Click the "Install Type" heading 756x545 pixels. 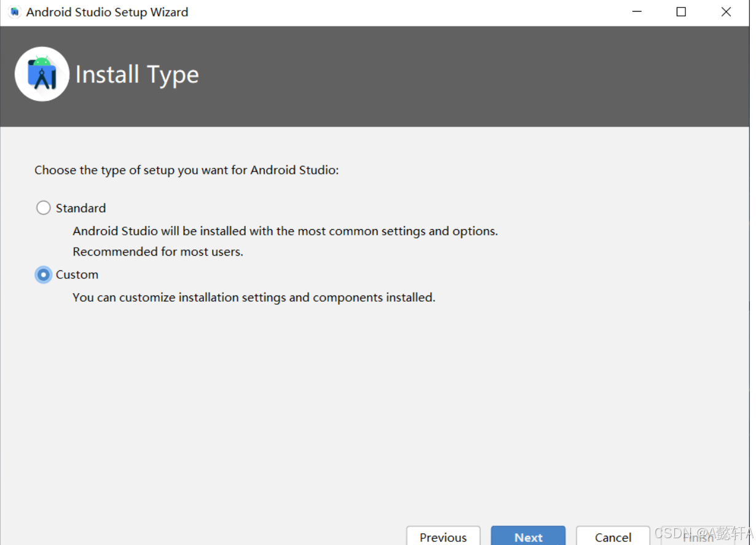click(137, 75)
